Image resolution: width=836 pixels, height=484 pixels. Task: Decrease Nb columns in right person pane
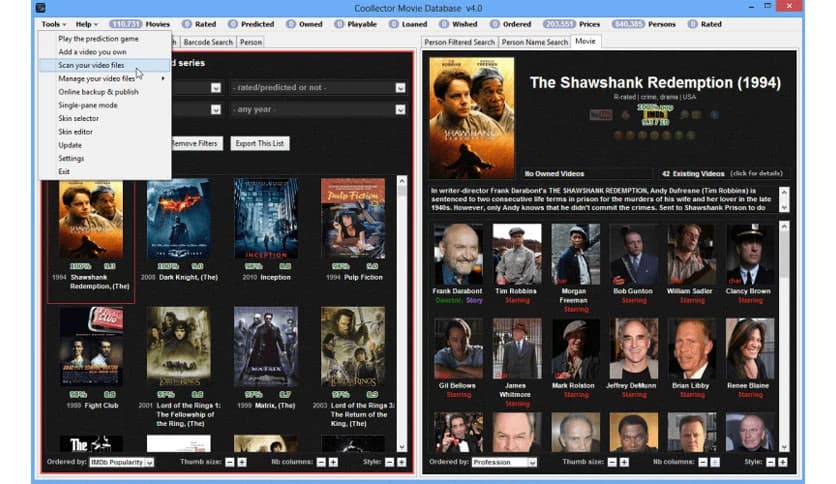click(x=703, y=462)
